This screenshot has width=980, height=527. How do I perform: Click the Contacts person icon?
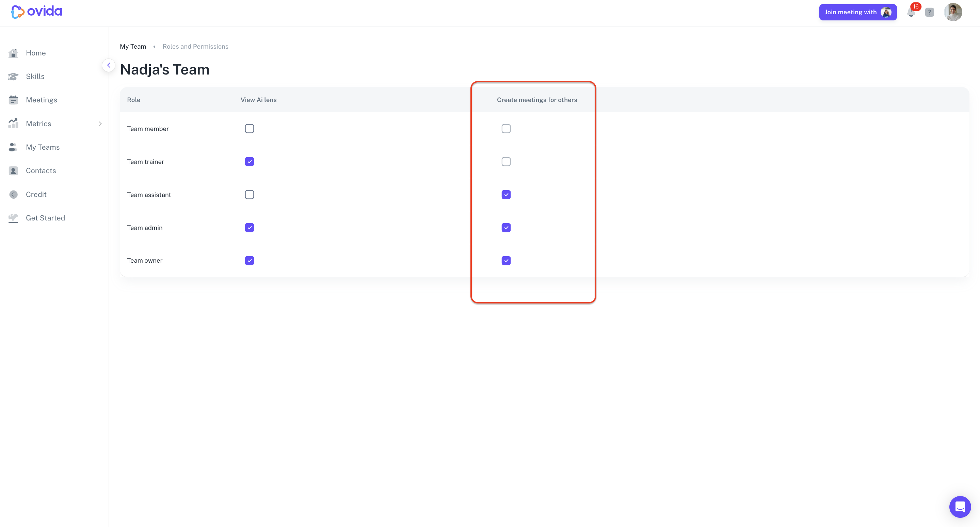click(13, 171)
